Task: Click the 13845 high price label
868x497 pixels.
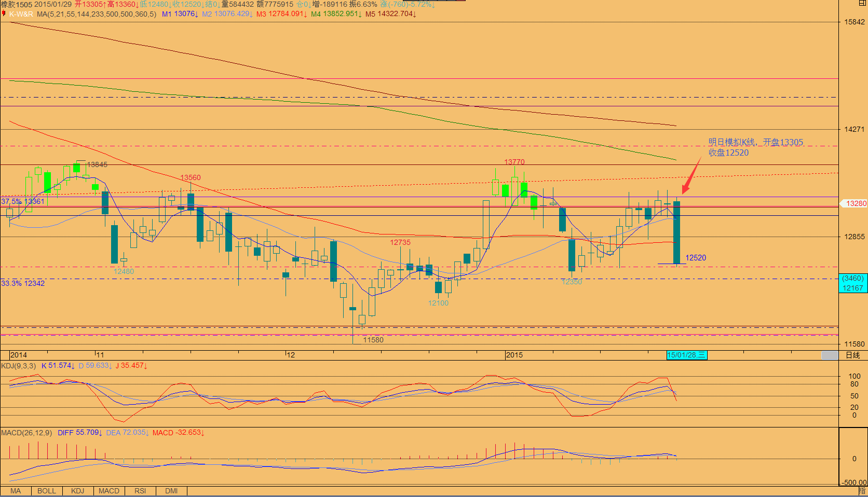Action: [x=97, y=164]
